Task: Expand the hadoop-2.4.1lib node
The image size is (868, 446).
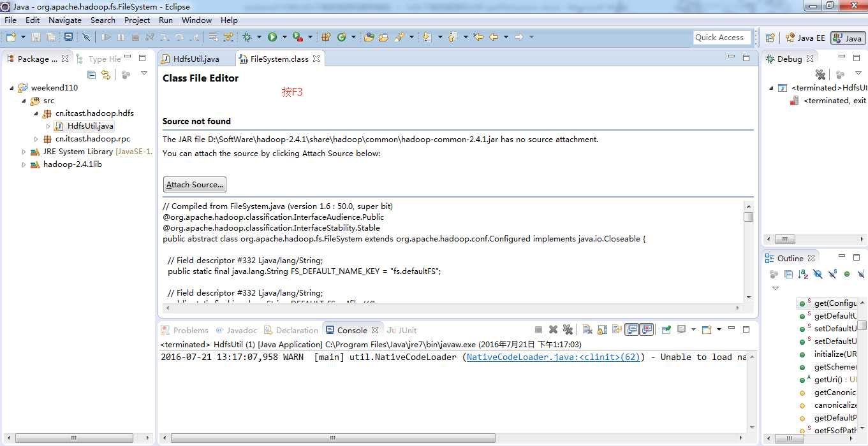Action: click(24, 164)
